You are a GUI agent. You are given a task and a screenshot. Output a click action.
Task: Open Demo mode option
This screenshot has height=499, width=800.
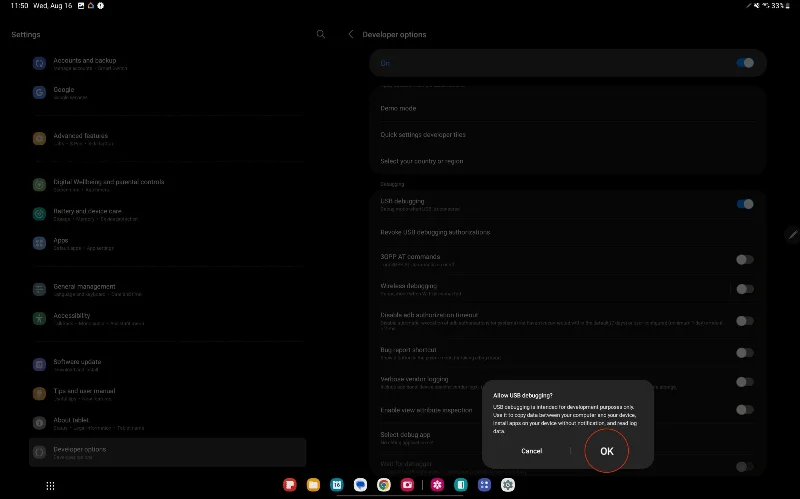567,108
